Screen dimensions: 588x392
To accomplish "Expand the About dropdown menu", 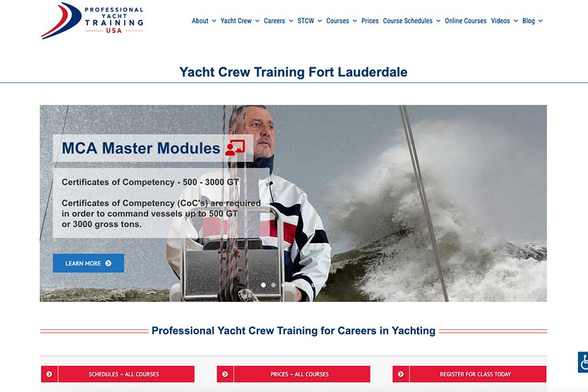I will tap(203, 21).
